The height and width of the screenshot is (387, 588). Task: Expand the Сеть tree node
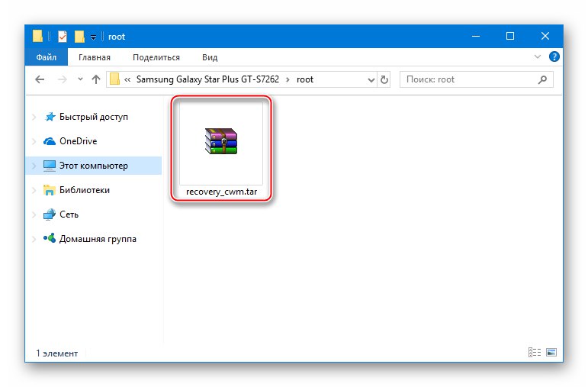34,214
